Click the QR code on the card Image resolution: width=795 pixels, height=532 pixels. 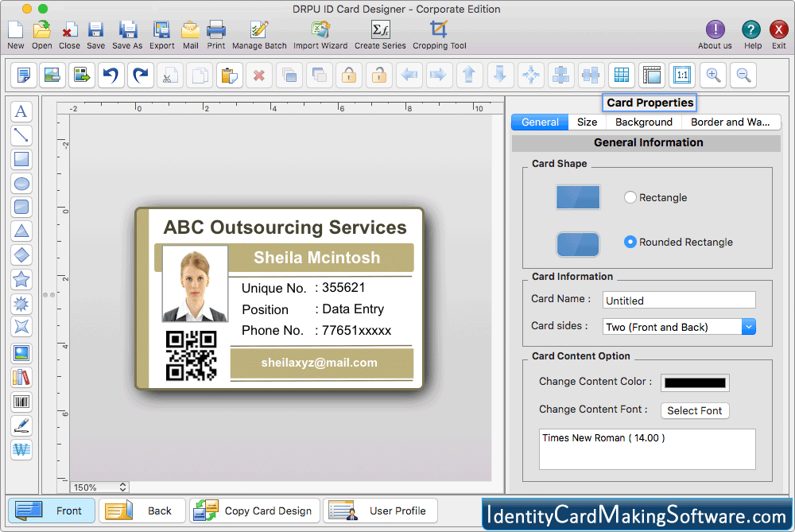(x=191, y=355)
